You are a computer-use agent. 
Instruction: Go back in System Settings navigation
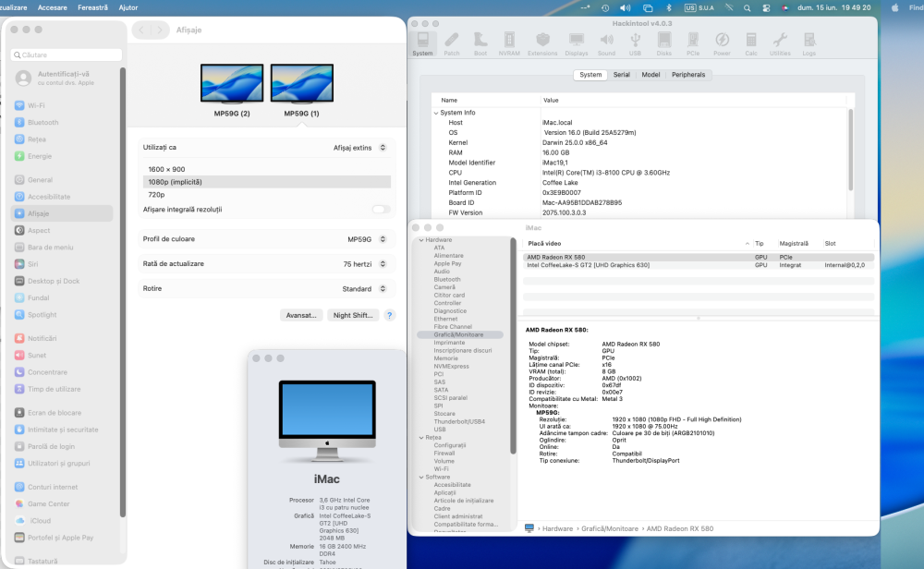point(141,30)
